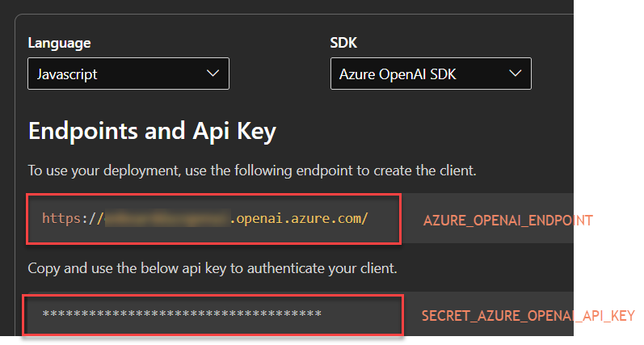
Task: Click the masked API key field
Action: [213, 314]
